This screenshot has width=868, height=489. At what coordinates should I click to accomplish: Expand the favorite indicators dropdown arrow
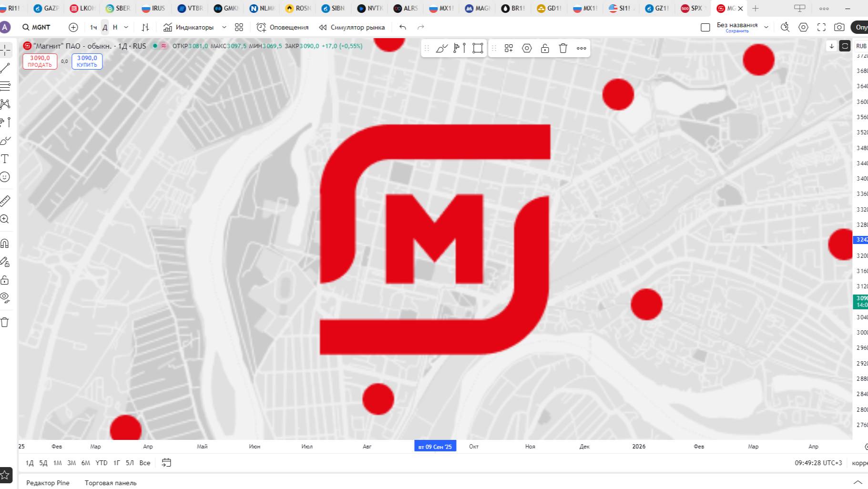click(x=224, y=27)
